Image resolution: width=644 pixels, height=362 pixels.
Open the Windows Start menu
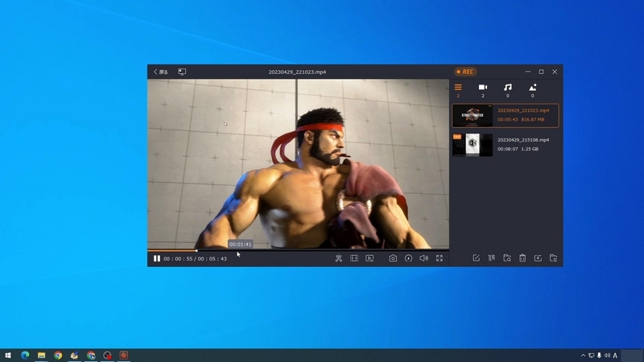click(x=8, y=356)
